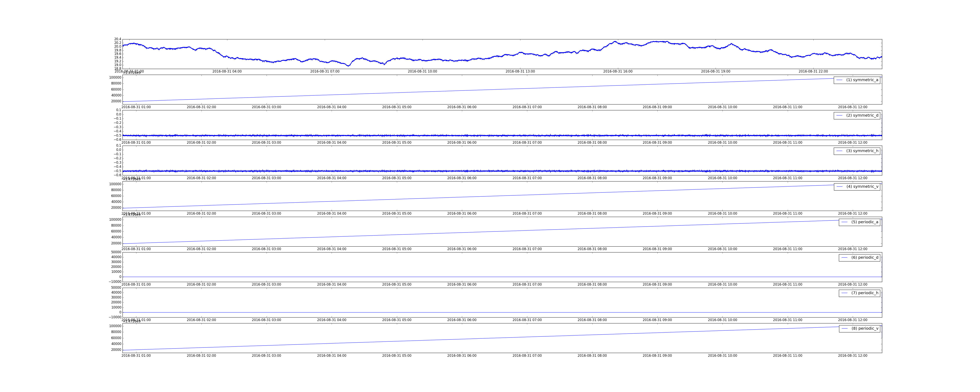Click "09:00" tick under the symmetric_h plot
The height and width of the screenshot is (392, 980).
pos(657,178)
